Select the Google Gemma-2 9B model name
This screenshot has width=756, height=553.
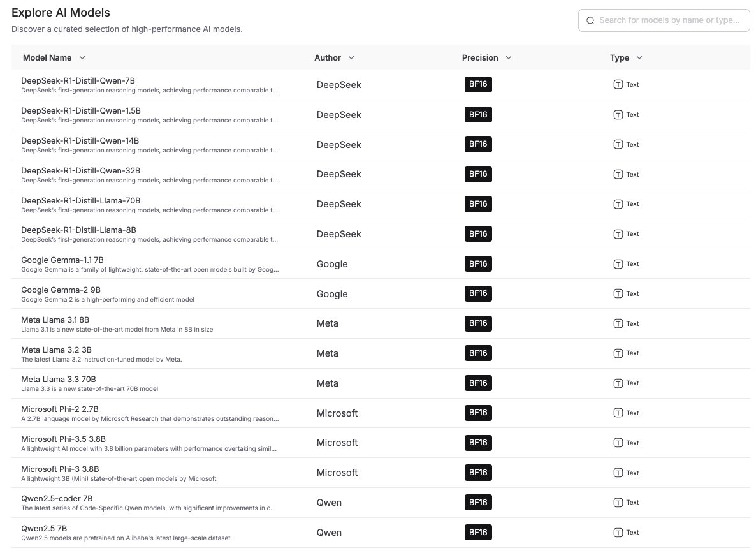61,290
